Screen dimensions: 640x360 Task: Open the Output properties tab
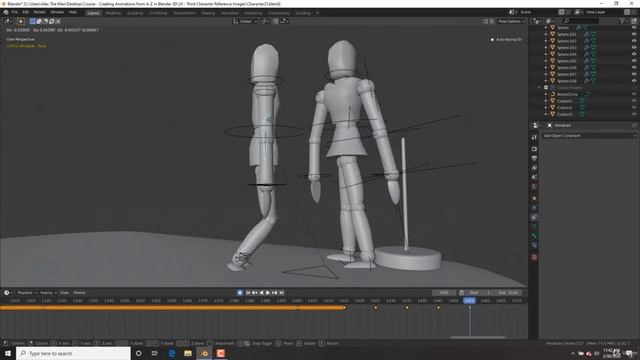click(x=534, y=158)
